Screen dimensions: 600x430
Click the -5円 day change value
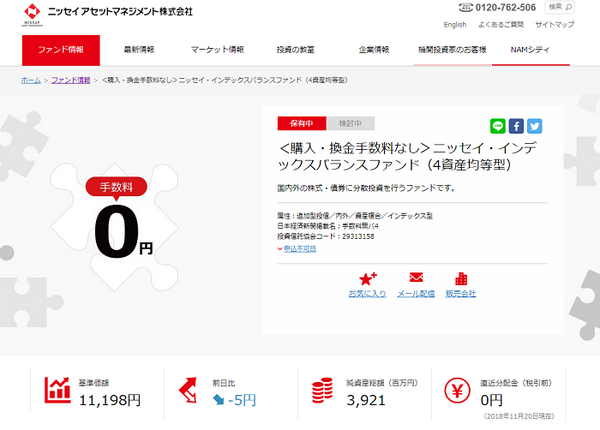242,401
